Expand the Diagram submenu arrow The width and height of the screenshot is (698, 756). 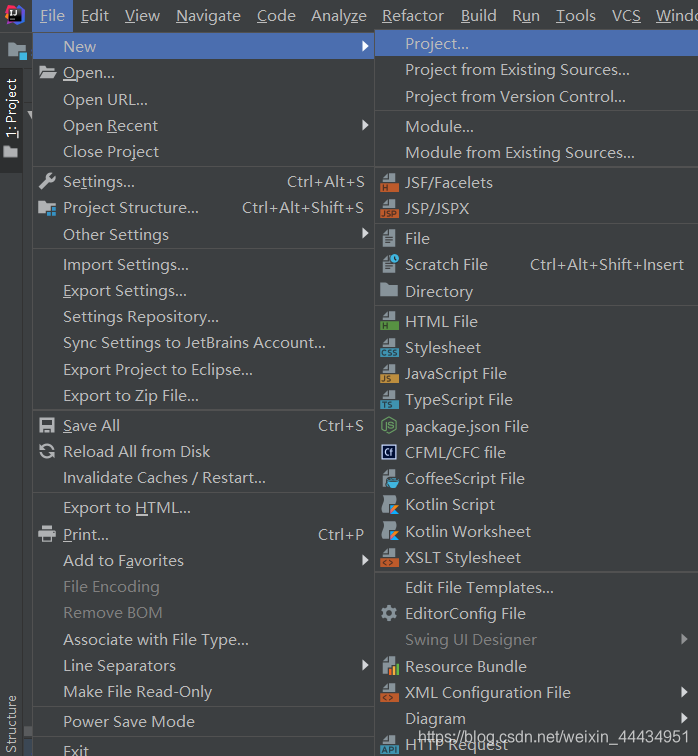point(684,718)
